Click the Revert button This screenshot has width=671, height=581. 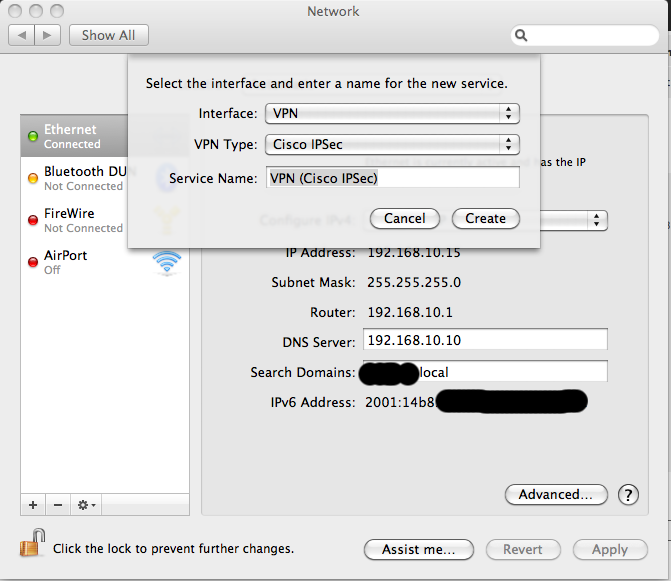coord(523,549)
